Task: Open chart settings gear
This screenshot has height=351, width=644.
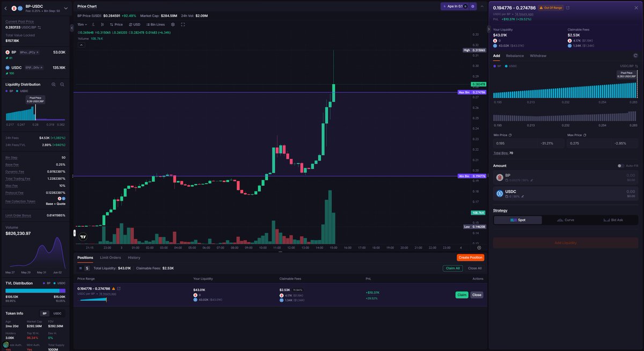Action: (x=173, y=24)
